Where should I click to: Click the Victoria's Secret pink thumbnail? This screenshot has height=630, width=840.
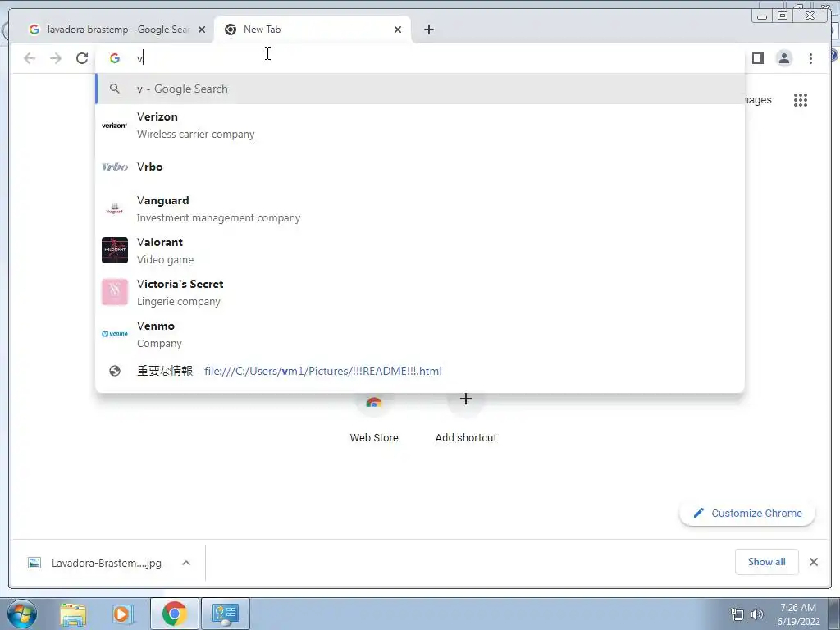[115, 292]
